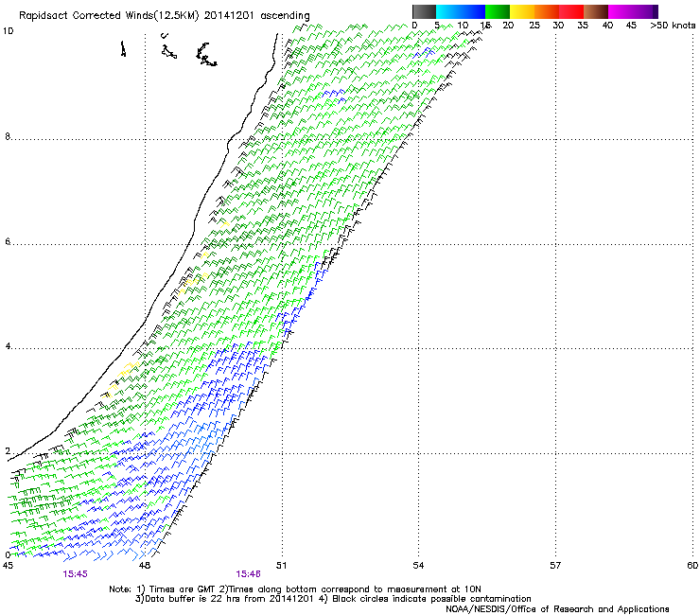
Task: Click the date "20141201" in the title
Action: click(229, 16)
